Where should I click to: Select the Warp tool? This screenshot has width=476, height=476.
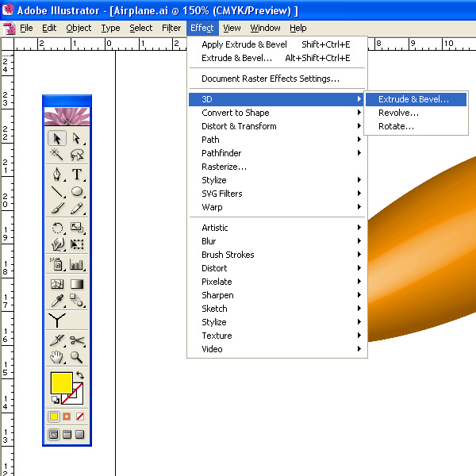click(57, 244)
